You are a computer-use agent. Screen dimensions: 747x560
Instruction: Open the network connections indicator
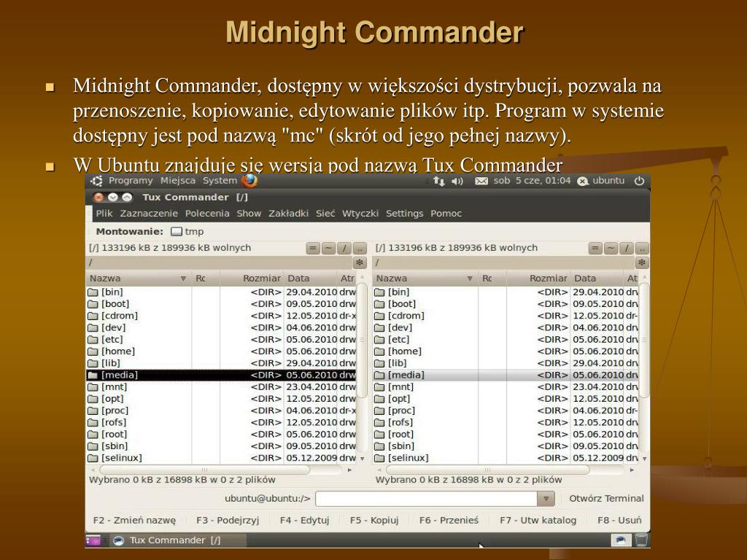point(438,181)
